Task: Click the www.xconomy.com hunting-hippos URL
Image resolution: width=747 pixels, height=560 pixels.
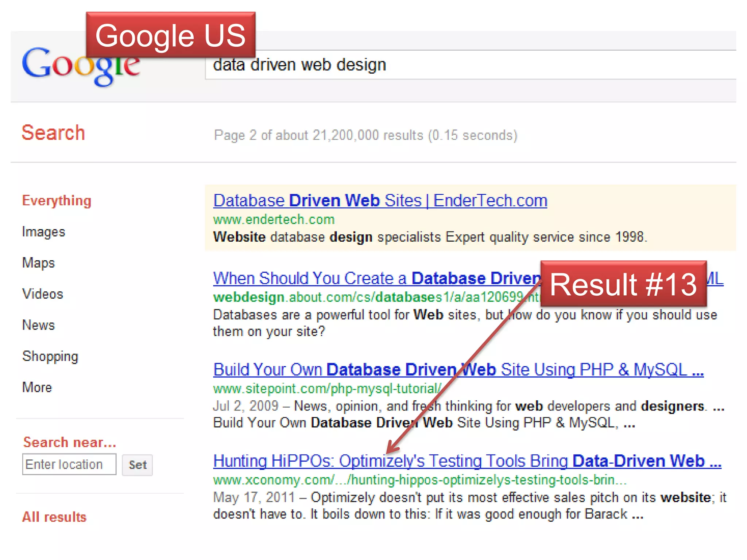Action: coord(420,480)
